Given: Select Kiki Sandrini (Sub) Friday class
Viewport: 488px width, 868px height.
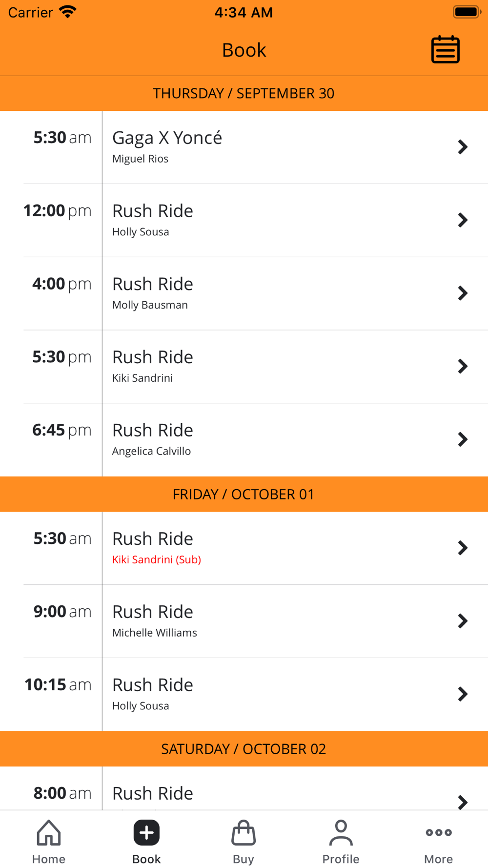Looking at the screenshot, I should (x=244, y=548).
